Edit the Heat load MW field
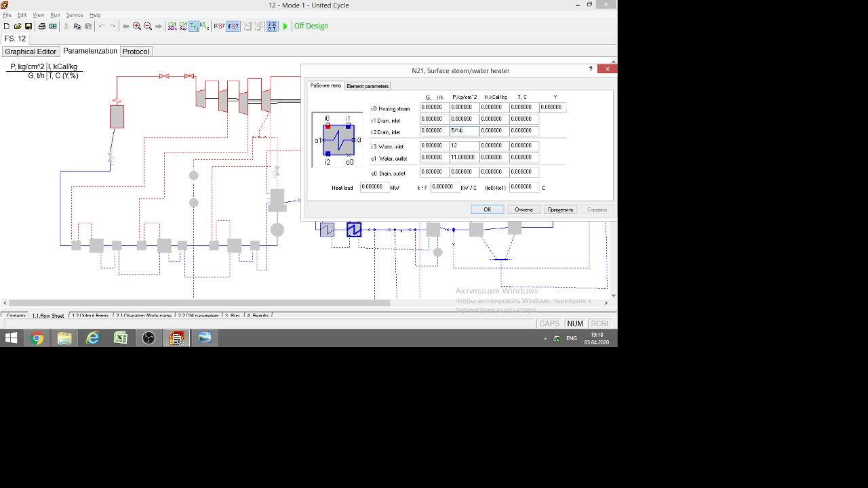The height and width of the screenshot is (488, 868). [374, 187]
